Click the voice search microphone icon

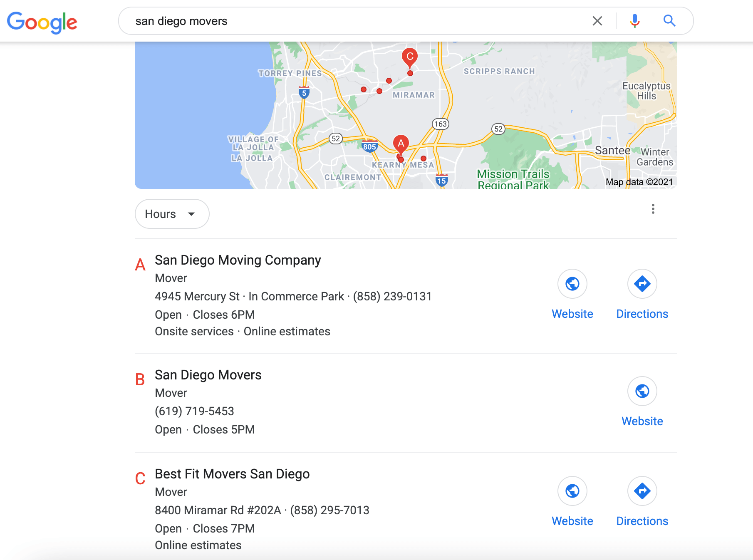(635, 20)
